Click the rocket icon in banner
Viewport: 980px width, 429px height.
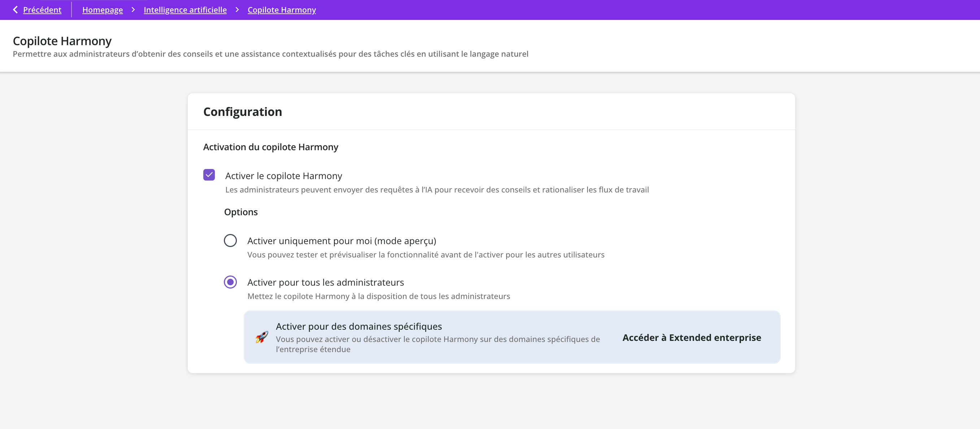click(262, 337)
